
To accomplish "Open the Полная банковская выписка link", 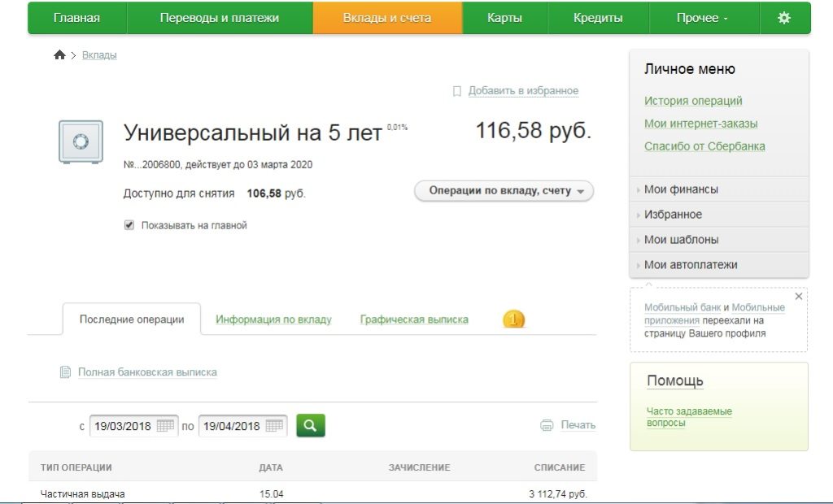I will [147, 372].
